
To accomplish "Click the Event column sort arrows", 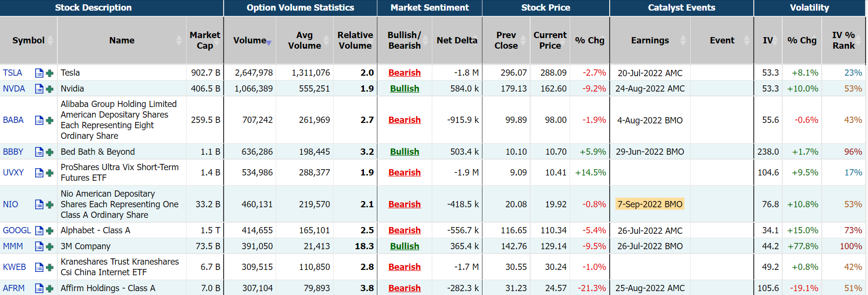I will tap(747, 40).
